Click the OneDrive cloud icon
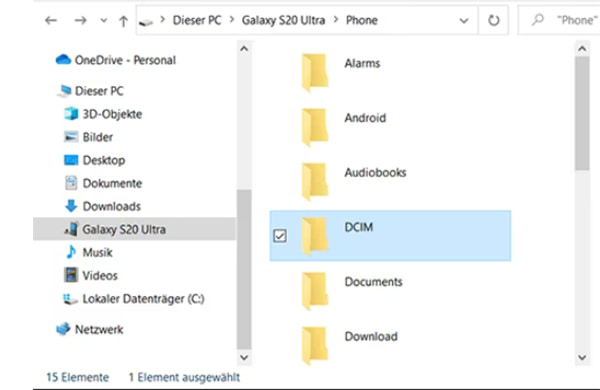The height and width of the screenshot is (390, 600). click(63, 60)
